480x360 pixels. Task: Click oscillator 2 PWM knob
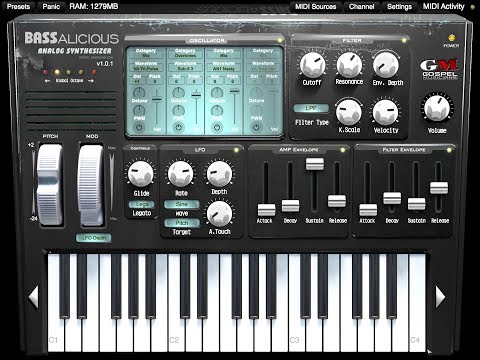[x=178, y=110]
